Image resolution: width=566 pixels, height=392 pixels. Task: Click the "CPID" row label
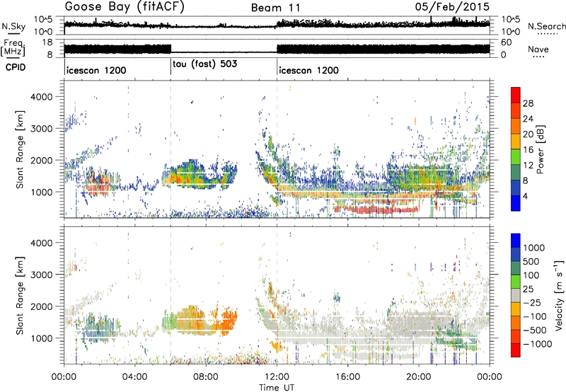pyautogui.click(x=16, y=67)
